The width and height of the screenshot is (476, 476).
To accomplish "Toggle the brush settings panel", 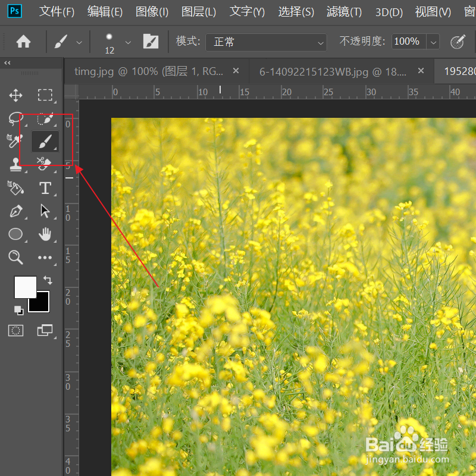I will tap(151, 41).
